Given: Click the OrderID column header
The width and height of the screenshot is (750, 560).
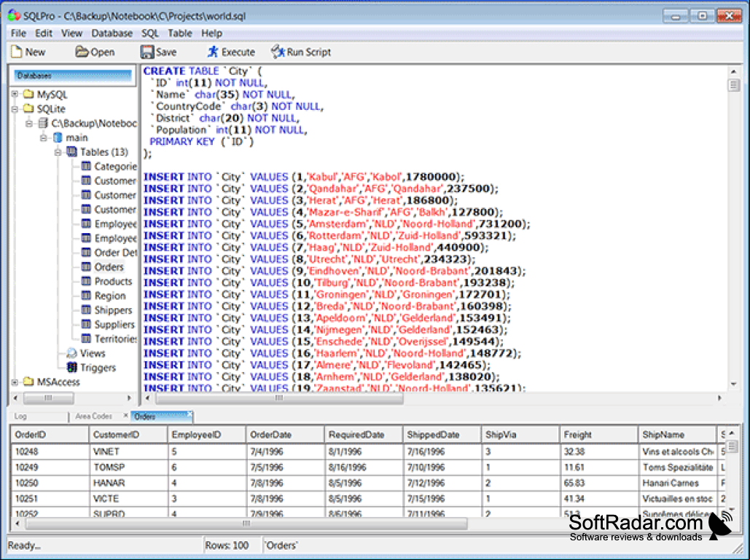Looking at the screenshot, I should pos(50,435).
